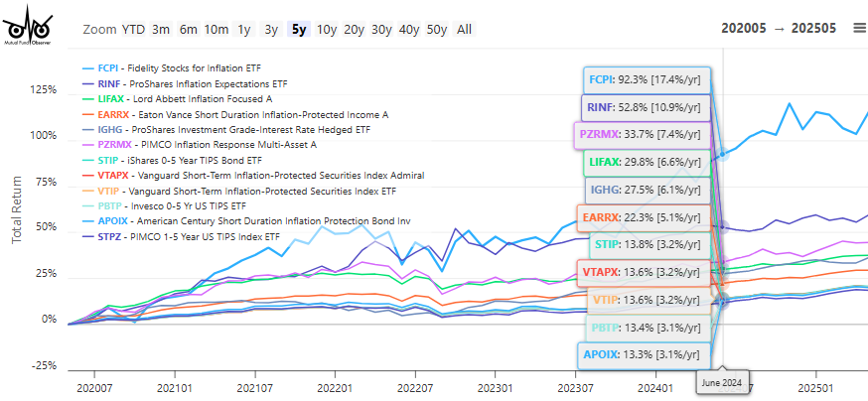Open the chart hamburger context menu

[859, 28]
